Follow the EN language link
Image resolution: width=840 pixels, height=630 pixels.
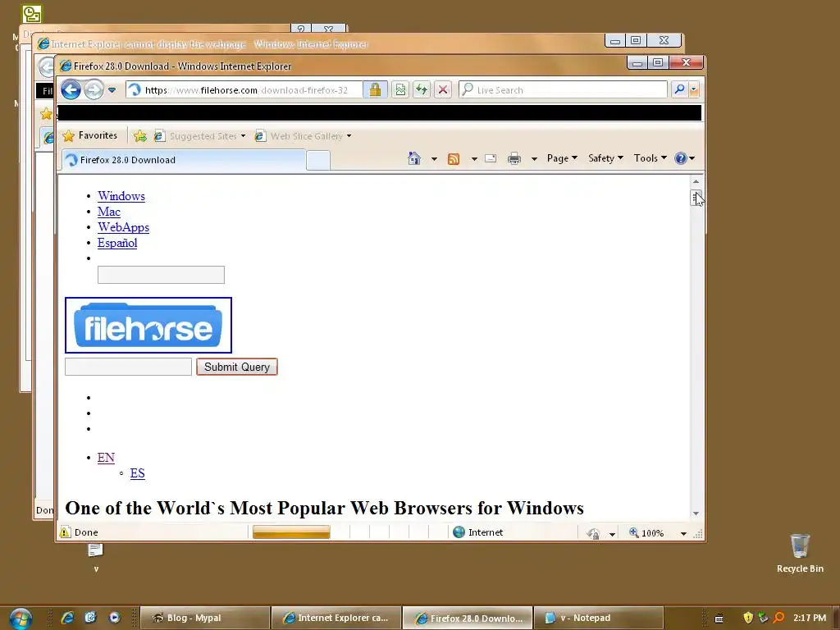point(106,458)
